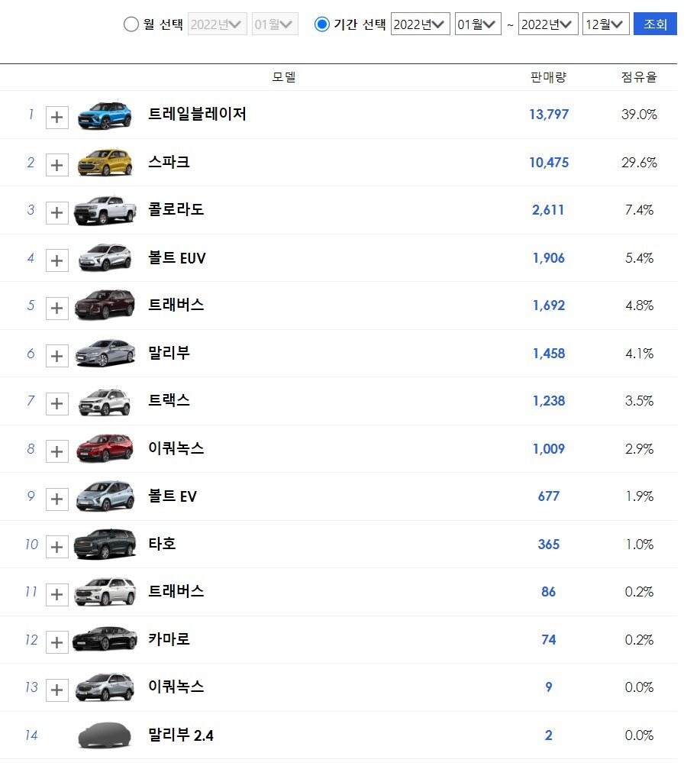Screen dimensions: 700x766
Task: Click the 볼트 EUV car thumbnail
Action: tap(105, 257)
